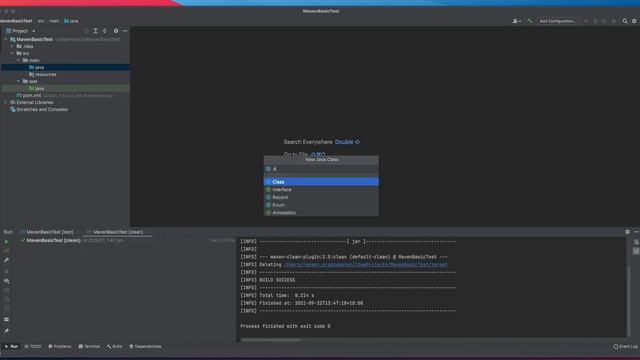Viewport: 640px width, 360px height.
Task: Click the layout icon in Run toolbar
Action: (x=7, y=320)
